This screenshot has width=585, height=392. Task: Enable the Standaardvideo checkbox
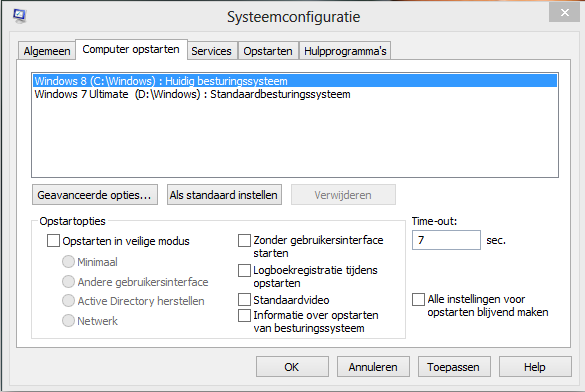[244, 300]
